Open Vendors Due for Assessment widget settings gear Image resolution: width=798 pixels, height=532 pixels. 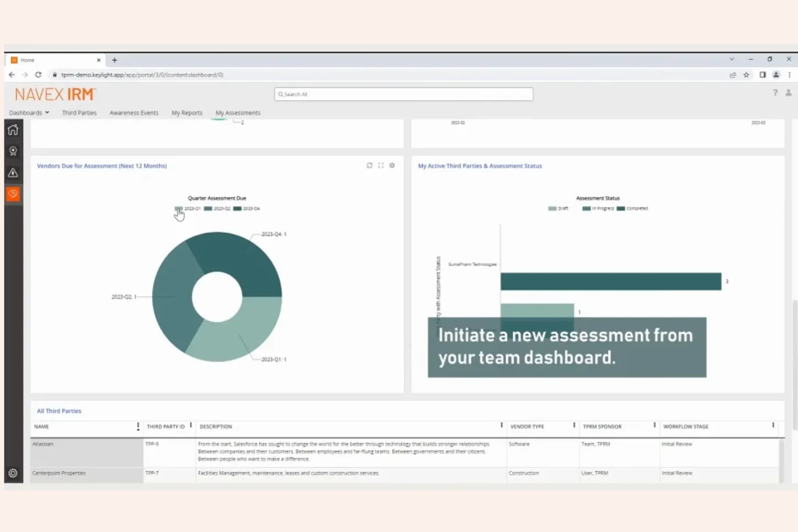[x=392, y=165]
